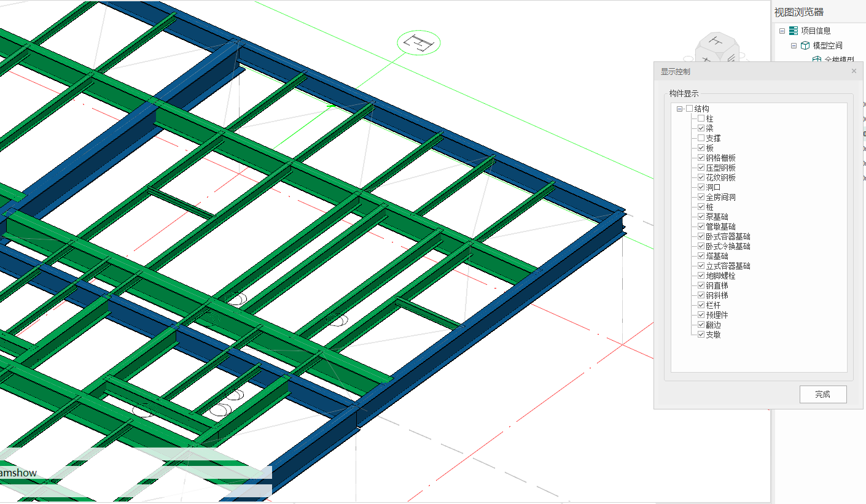
Task: Uncheck the 泵基础 checkbox
Action: [x=701, y=217]
